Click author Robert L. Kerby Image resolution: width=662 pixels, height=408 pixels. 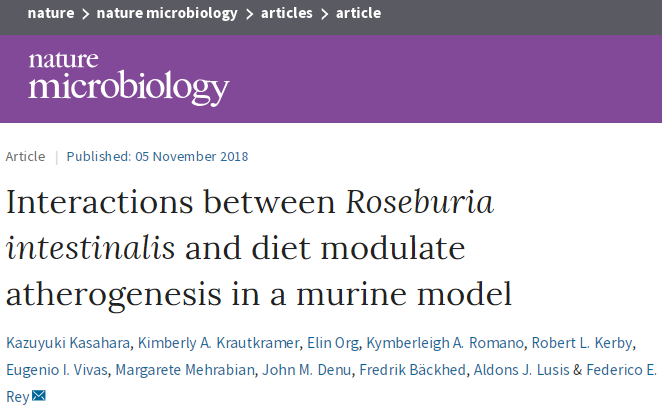[x=582, y=344]
